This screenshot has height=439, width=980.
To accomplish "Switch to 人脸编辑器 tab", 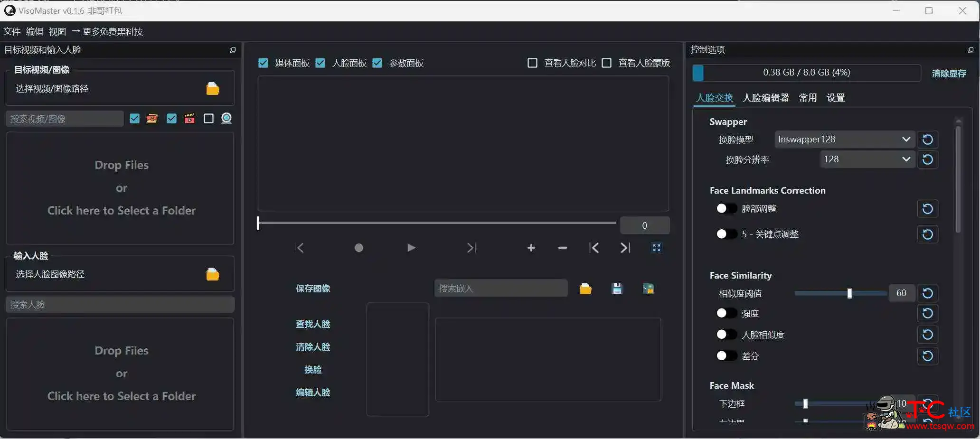I will point(766,98).
